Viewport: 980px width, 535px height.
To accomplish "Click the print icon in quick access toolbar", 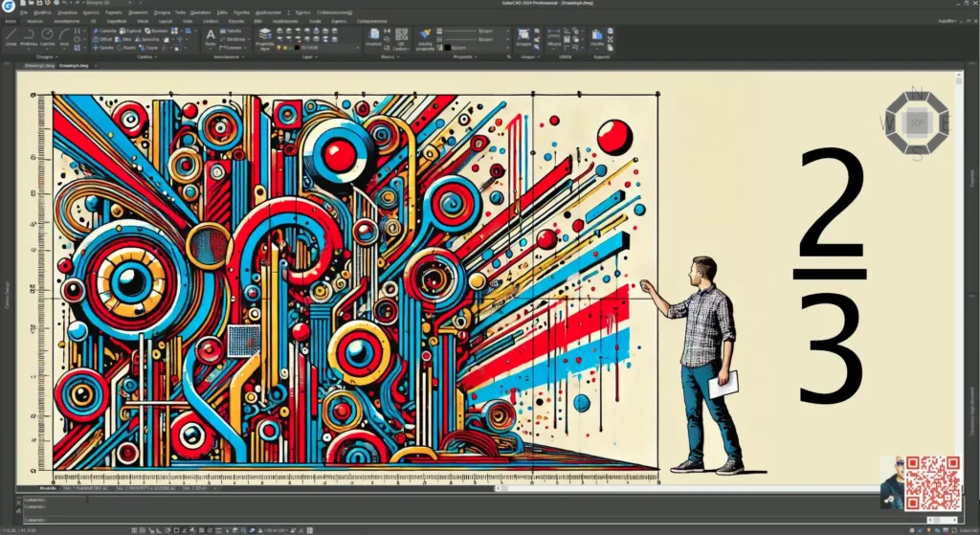I will [x=56, y=3].
